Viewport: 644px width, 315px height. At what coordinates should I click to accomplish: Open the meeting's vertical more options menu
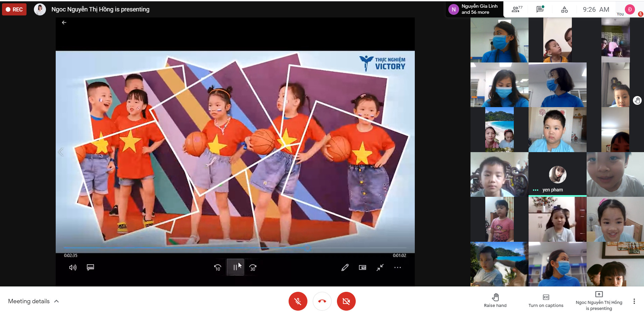point(634,301)
